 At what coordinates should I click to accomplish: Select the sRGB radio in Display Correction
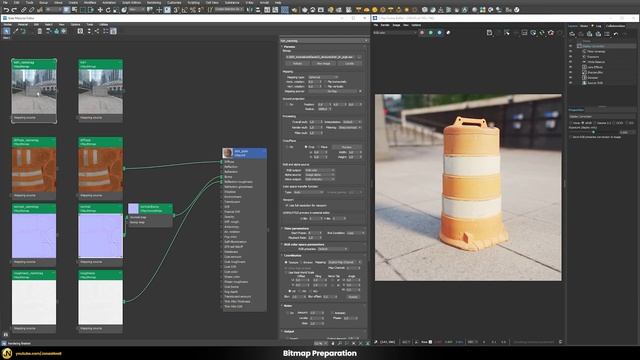point(583,123)
